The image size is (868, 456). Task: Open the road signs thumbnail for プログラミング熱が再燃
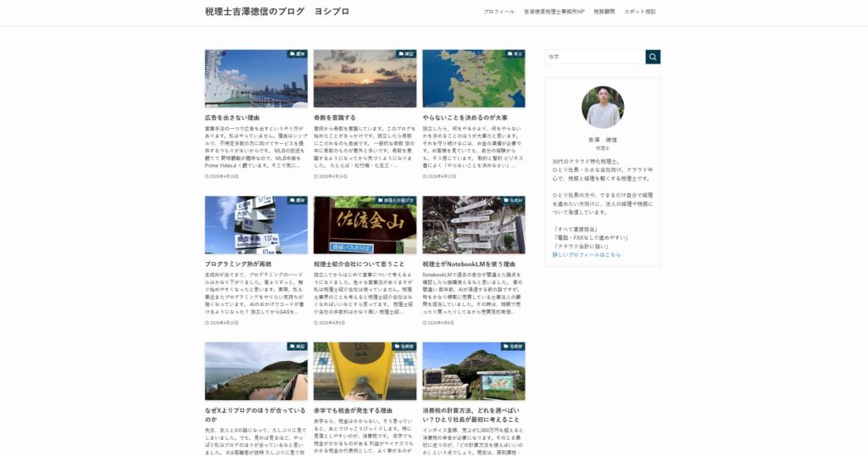tap(256, 225)
